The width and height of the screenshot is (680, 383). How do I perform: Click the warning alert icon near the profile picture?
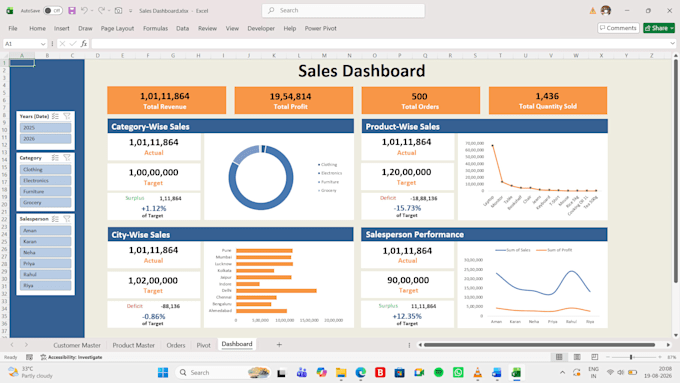click(x=592, y=11)
